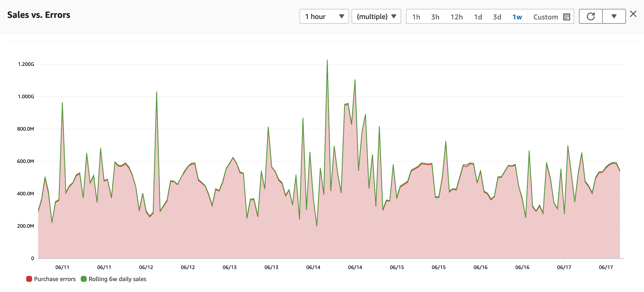Click the Purchase errors legend label
This screenshot has height=292, width=644.
coord(55,279)
